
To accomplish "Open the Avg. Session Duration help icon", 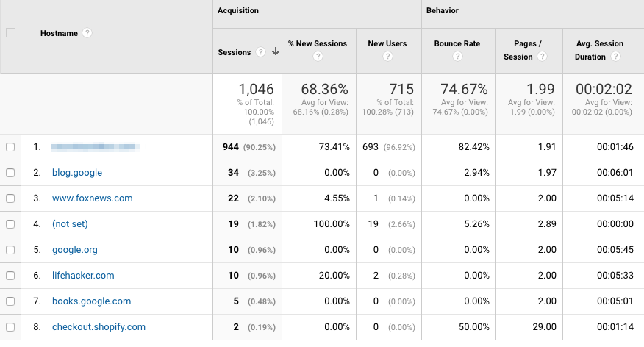I will (x=615, y=57).
